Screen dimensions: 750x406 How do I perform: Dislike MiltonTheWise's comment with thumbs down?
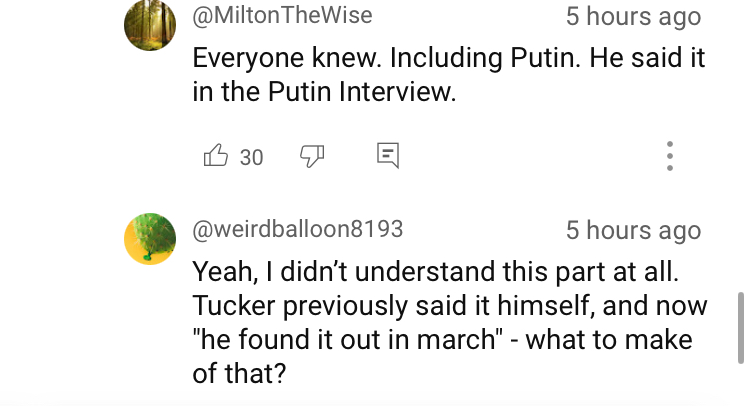[x=312, y=156]
